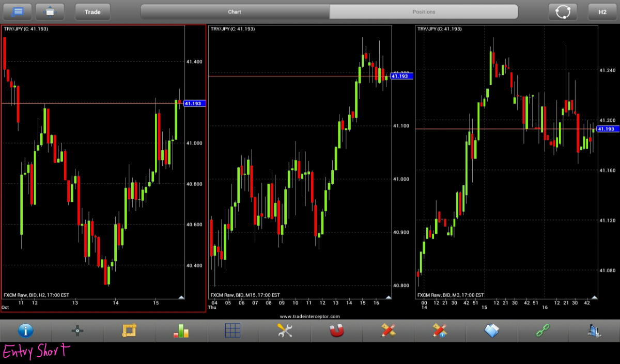Click the M3 chart TRY/JPY title
The width and height of the screenshot is (620, 364).
pyautogui.click(x=440, y=29)
